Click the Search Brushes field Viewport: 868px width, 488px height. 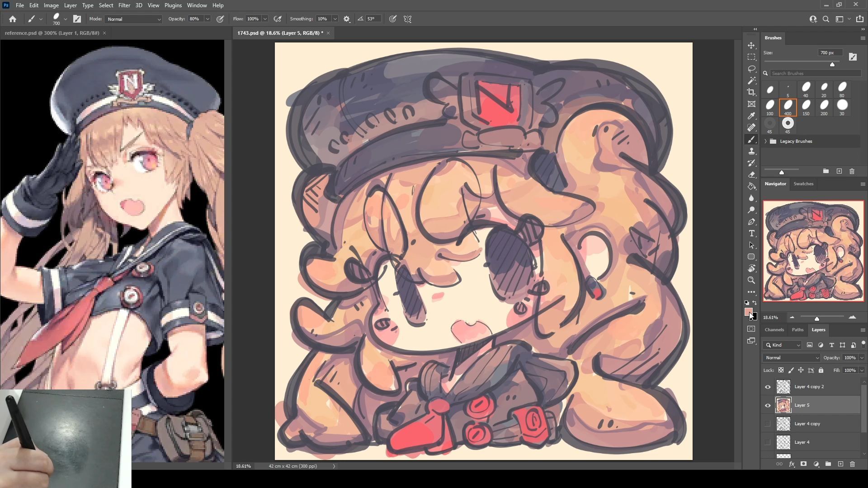(x=816, y=73)
